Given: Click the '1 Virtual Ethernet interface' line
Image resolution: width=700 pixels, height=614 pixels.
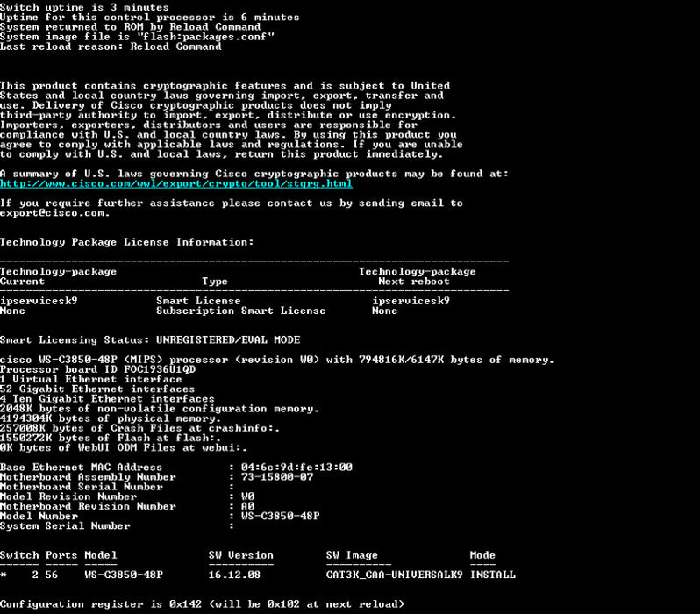Looking at the screenshot, I should (91, 379).
